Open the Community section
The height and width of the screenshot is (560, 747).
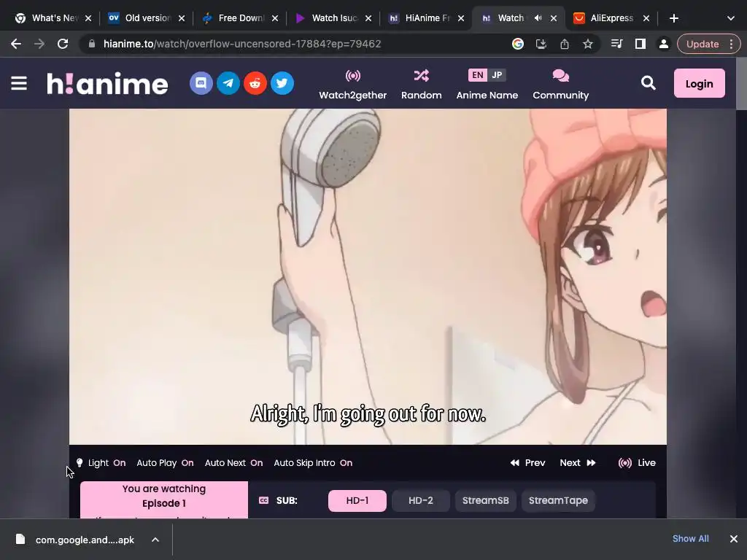point(561,85)
